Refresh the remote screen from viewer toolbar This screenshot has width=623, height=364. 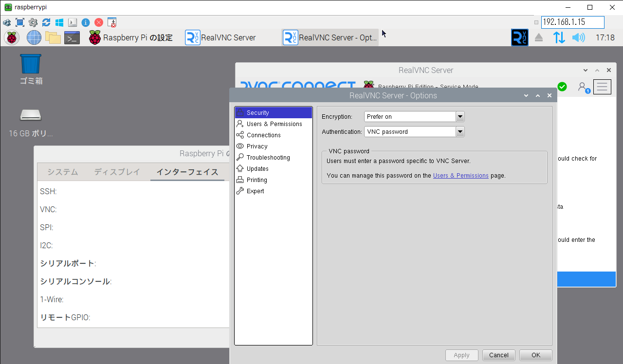(46, 22)
